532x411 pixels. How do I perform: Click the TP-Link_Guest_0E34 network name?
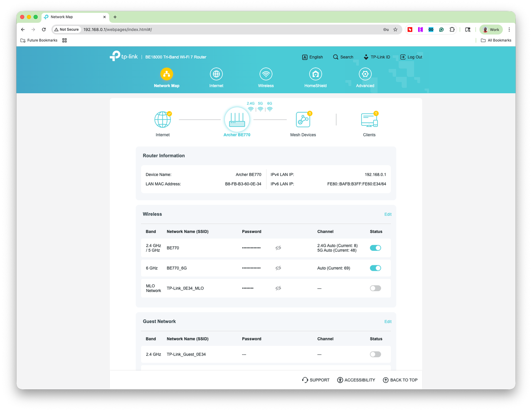186,354
